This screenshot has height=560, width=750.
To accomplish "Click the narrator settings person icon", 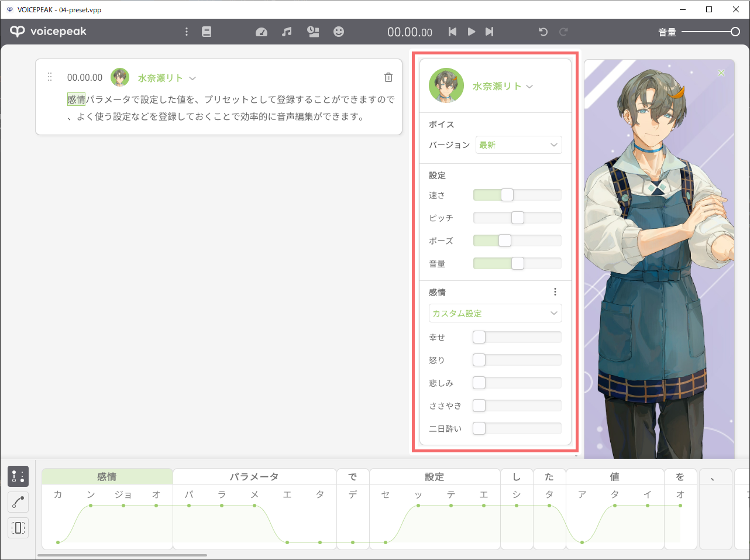I will tap(313, 32).
